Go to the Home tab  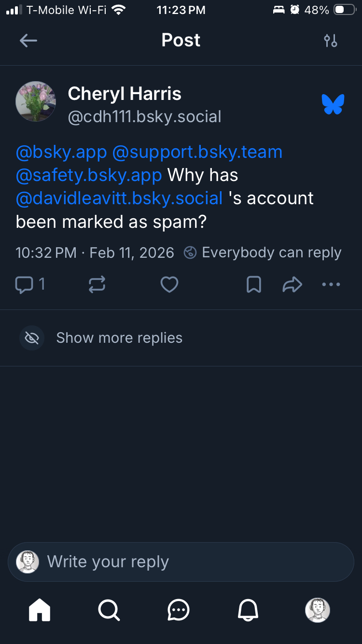pyautogui.click(x=40, y=610)
